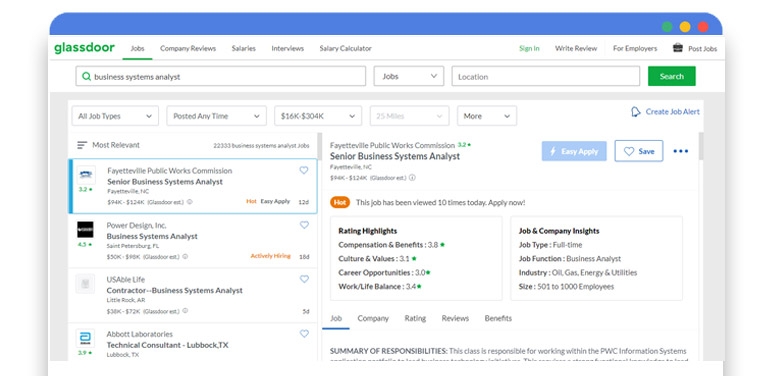The height and width of the screenshot is (376, 762).
Task: Click the Fayetteville Public Works Commission name in the details header
Action: [x=392, y=145]
